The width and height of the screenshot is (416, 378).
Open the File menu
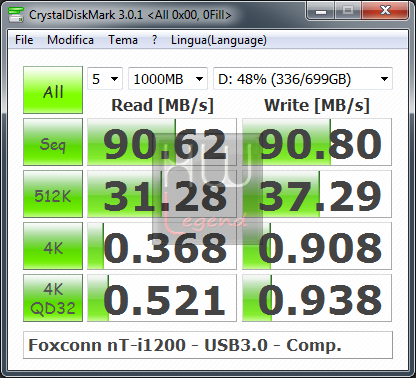[24, 40]
